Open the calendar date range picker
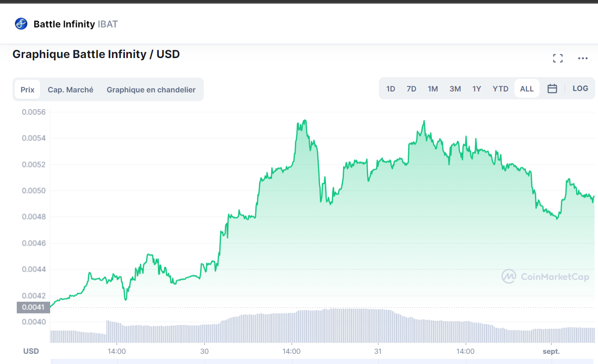The width and height of the screenshot is (598, 364). click(x=552, y=89)
